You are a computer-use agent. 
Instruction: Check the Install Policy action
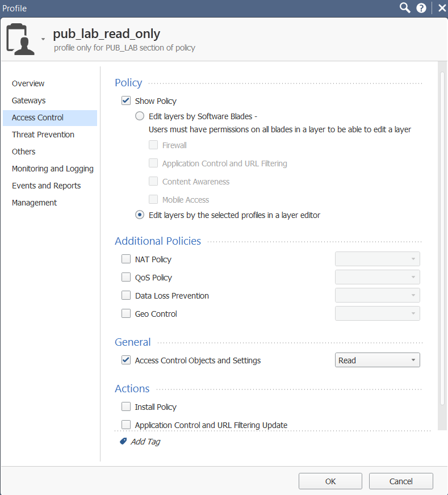pos(126,406)
